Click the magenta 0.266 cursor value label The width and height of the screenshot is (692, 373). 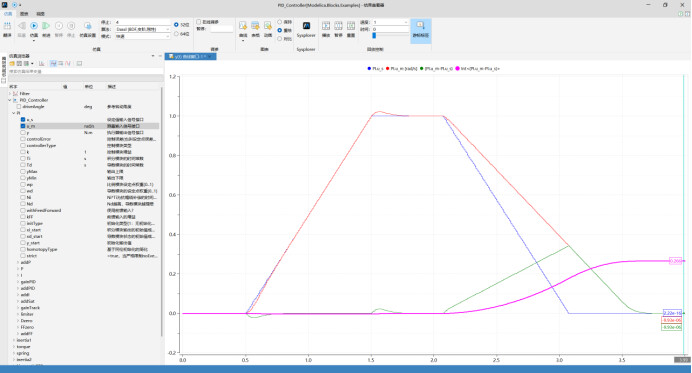point(676,261)
